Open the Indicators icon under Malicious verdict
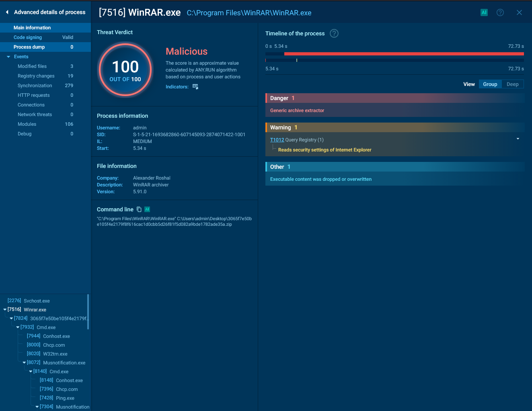This screenshot has width=532, height=411. coord(195,87)
